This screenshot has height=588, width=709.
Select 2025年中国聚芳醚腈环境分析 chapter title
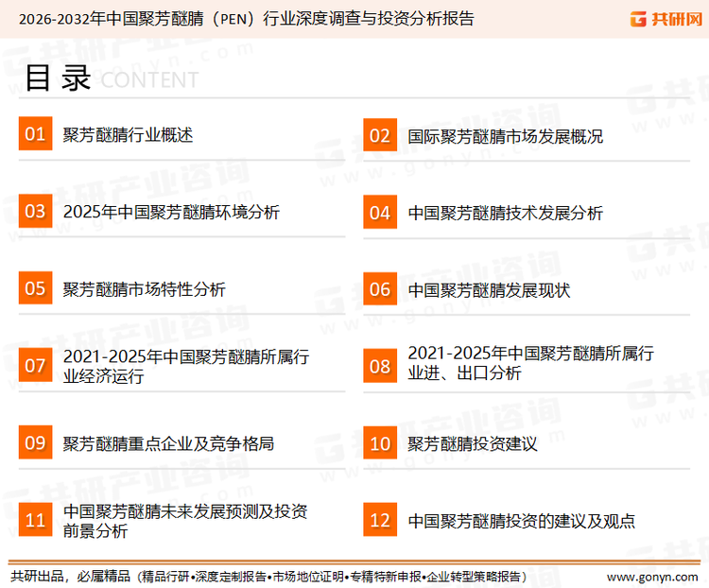coord(171,213)
